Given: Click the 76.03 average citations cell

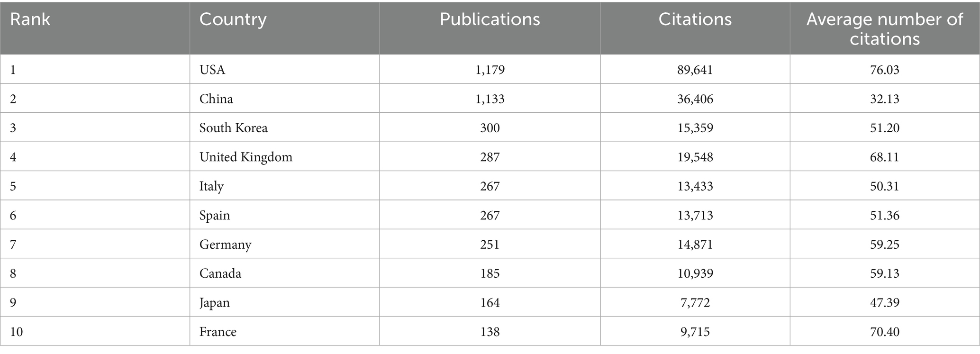Looking at the screenshot, I should (x=884, y=70).
